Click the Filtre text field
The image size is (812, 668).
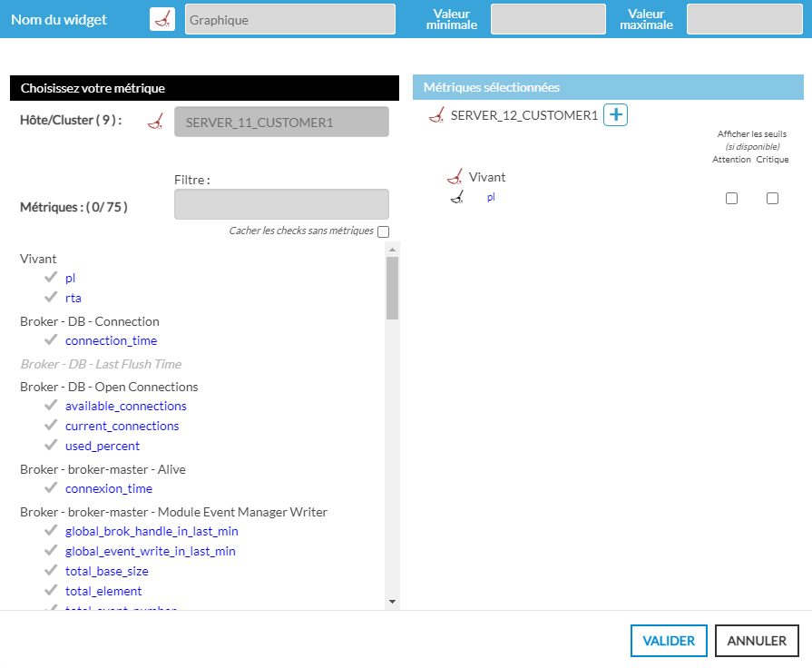point(281,204)
